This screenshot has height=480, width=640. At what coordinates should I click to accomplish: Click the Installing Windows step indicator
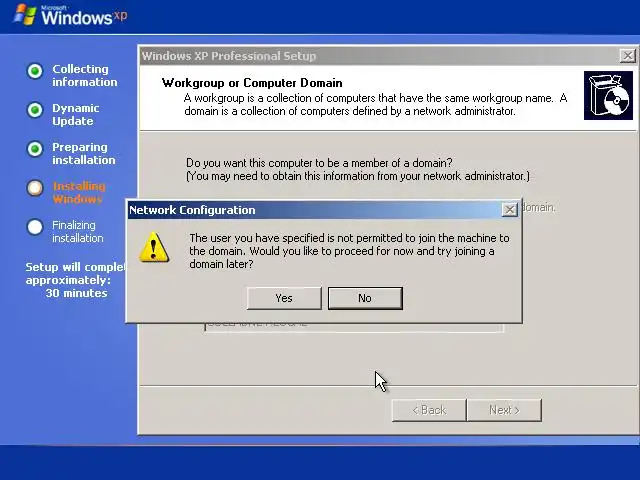(x=35, y=188)
